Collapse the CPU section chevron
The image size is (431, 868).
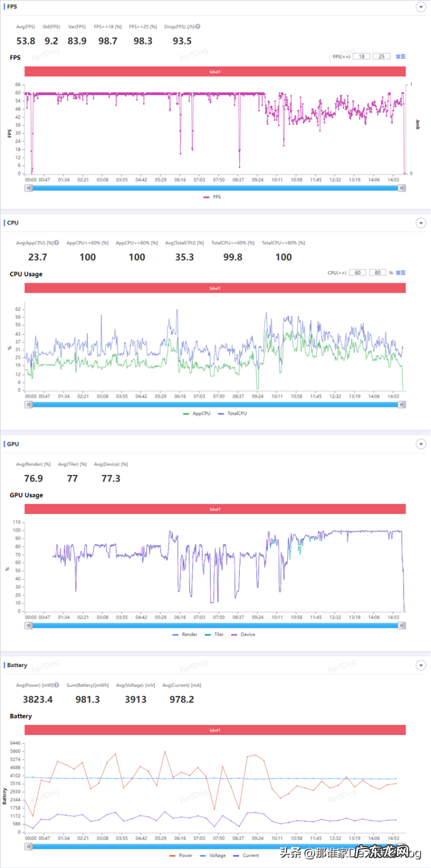point(421,223)
